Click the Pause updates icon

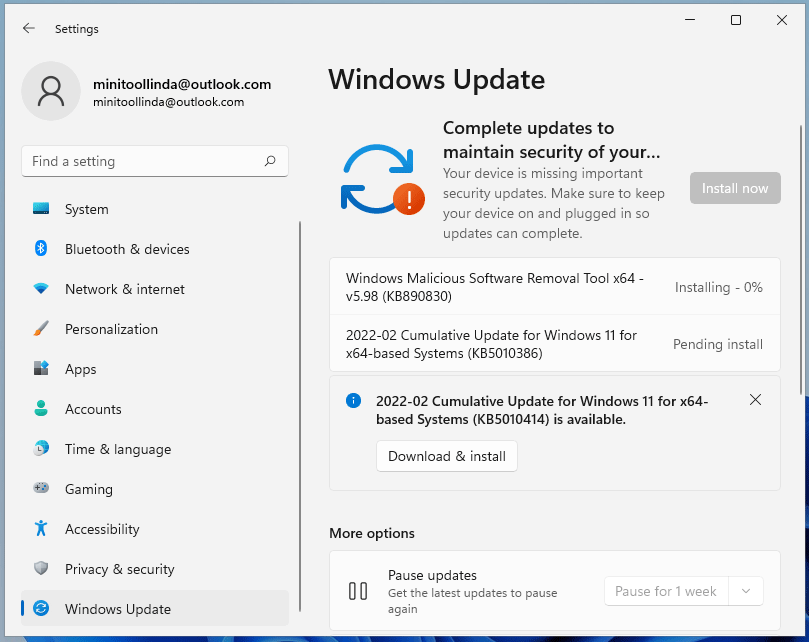coord(357,591)
